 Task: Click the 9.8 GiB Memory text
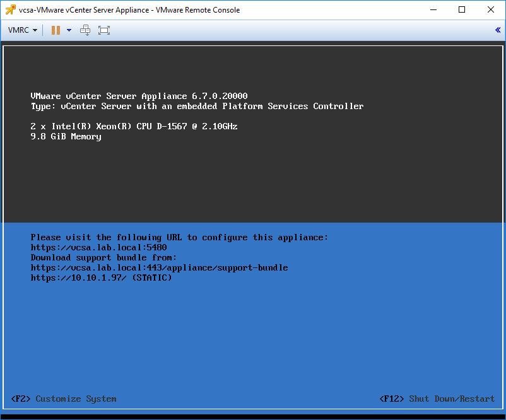tap(66, 136)
